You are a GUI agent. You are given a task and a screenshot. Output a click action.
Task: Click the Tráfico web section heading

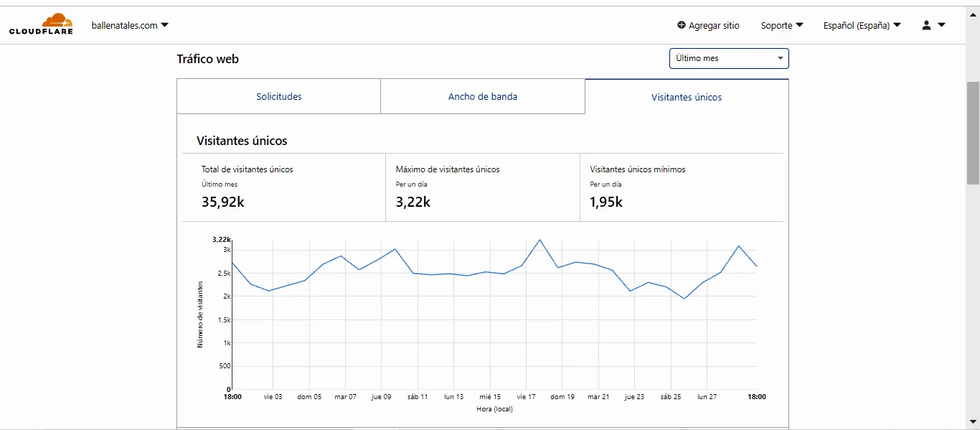click(x=208, y=59)
